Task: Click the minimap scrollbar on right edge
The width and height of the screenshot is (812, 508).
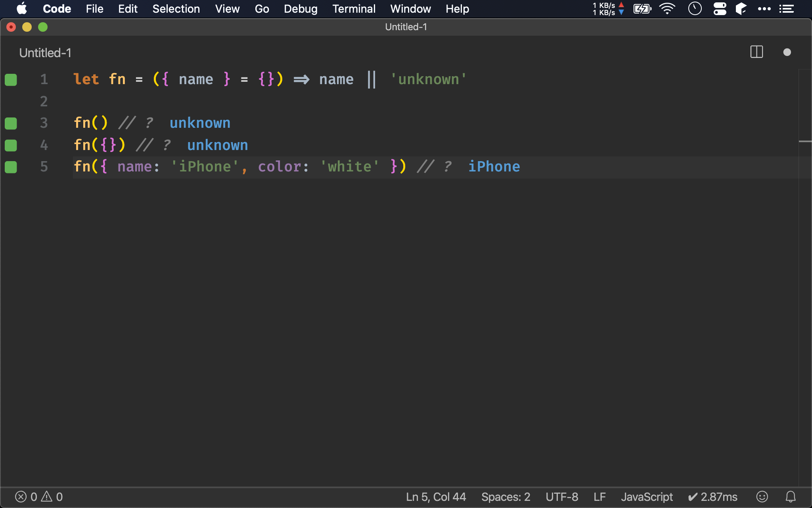Action: point(805,141)
